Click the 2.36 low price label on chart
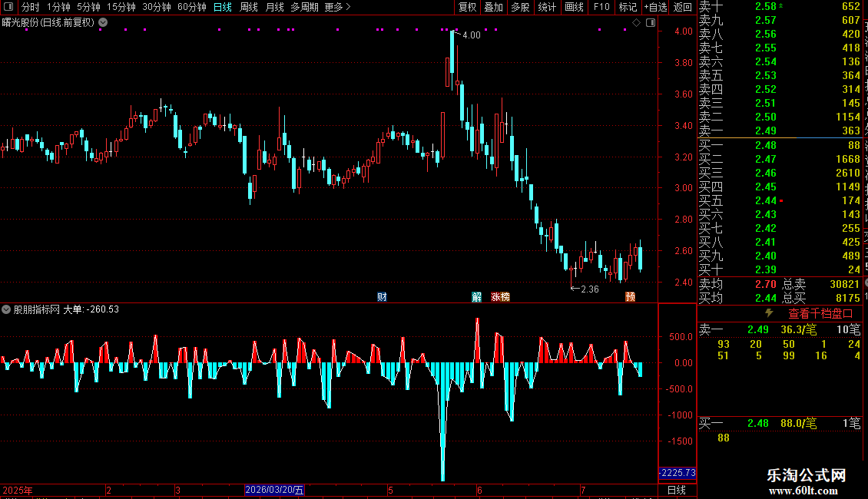Viewport: 868px width, 499px height. tap(590, 289)
